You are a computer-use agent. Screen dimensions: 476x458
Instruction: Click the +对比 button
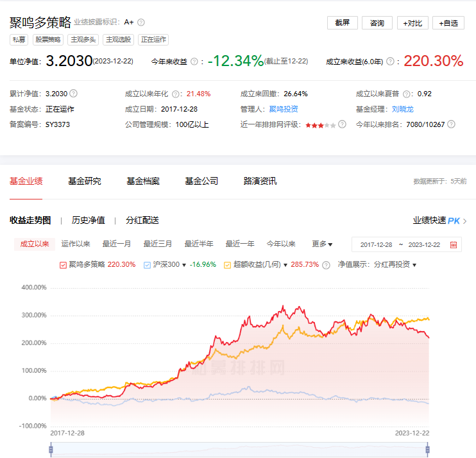coord(412,22)
